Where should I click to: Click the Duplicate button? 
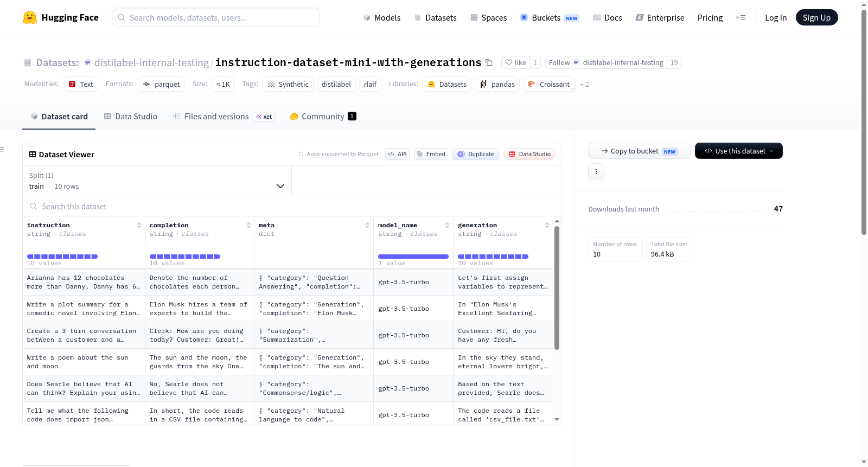[x=476, y=154]
